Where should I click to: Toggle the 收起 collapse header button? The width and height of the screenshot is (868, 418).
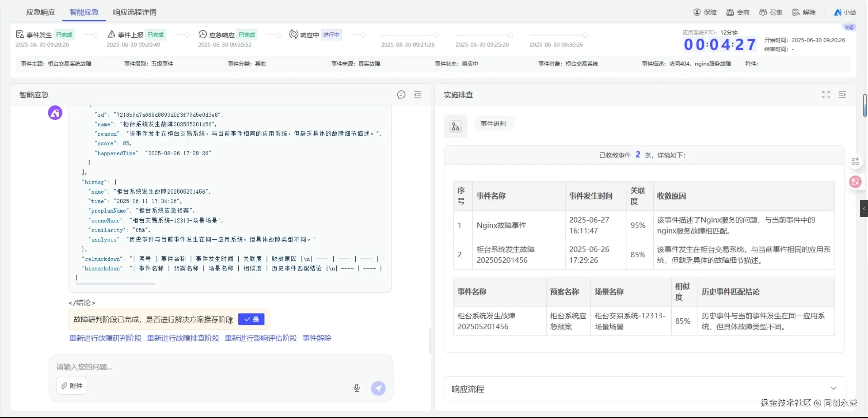coord(849,27)
